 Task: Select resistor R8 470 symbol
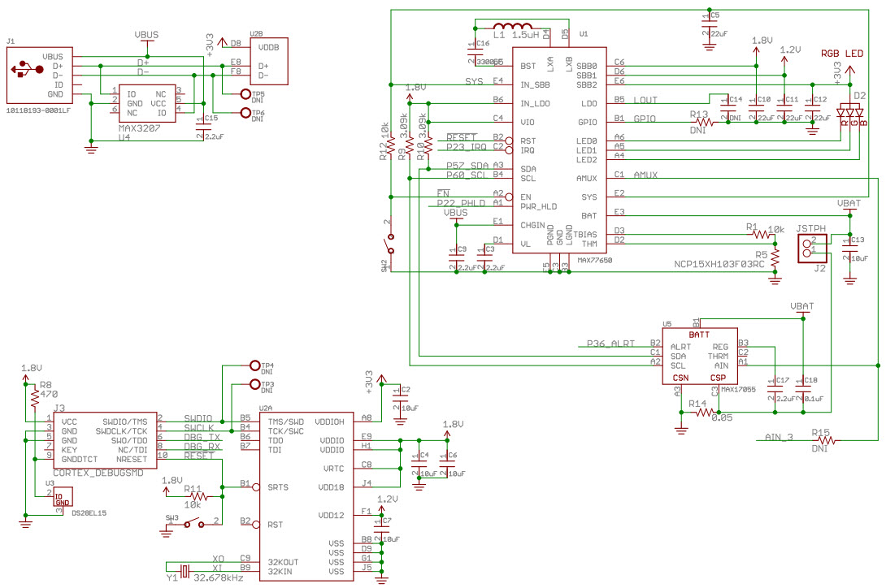(x=33, y=396)
